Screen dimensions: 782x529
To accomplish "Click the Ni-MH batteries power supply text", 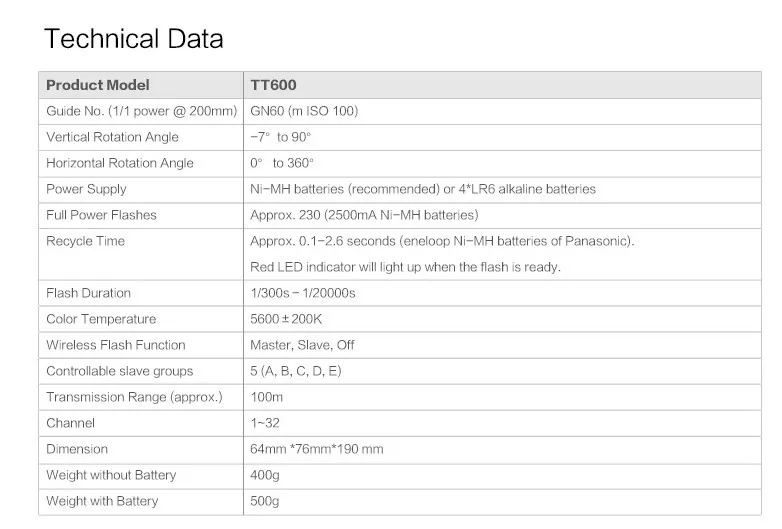I will click(x=423, y=189).
